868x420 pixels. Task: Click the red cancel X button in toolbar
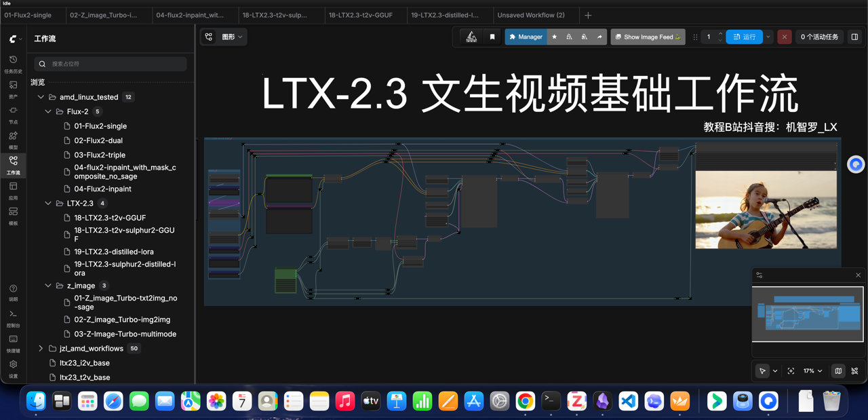click(784, 37)
